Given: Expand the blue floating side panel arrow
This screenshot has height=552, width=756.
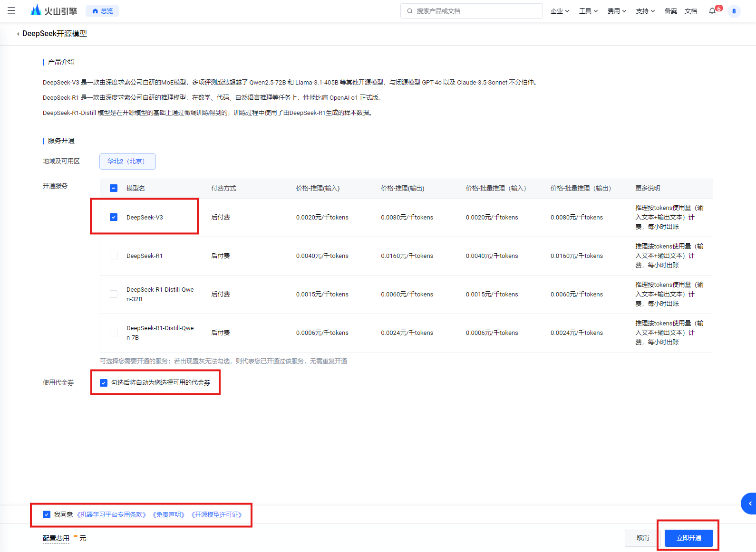Looking at the screenshot, I should tap(749, 504).
